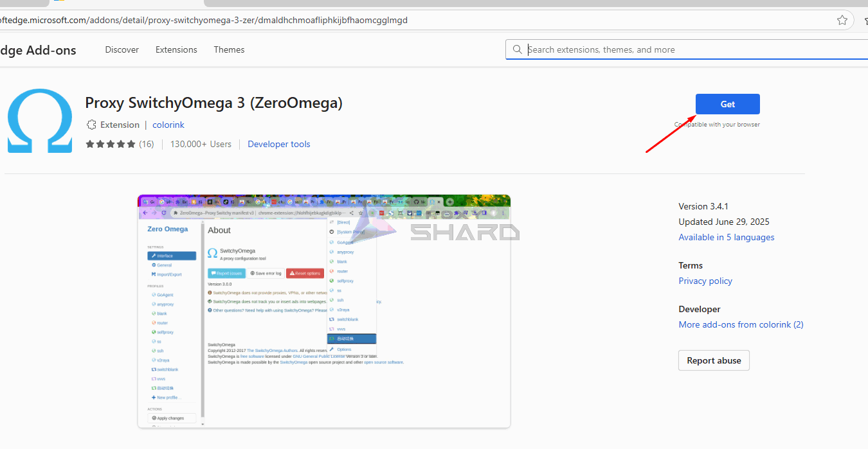The image size is (868, 449).
Task: Switch to the Extensions tab
Action: (176, 49)
